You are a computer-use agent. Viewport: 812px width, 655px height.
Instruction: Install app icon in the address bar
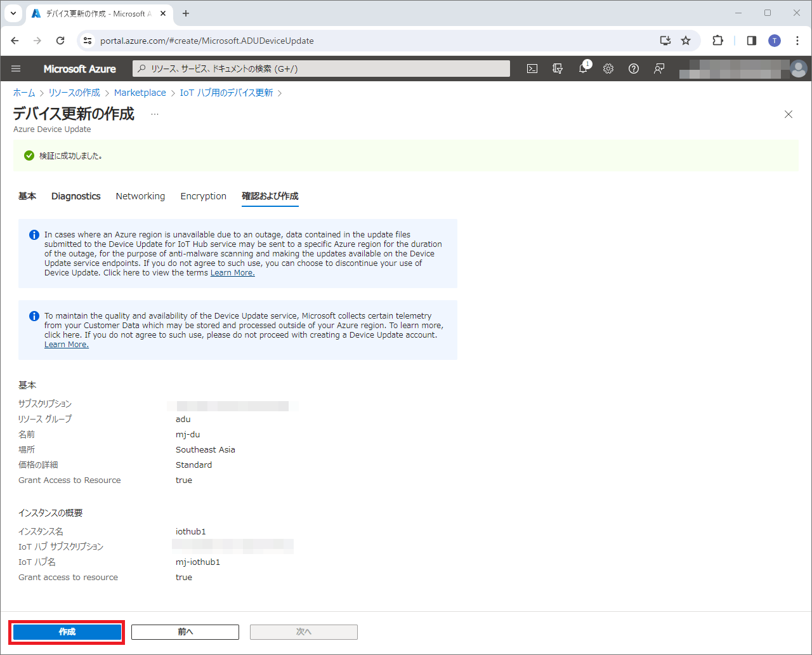(665, 41)
